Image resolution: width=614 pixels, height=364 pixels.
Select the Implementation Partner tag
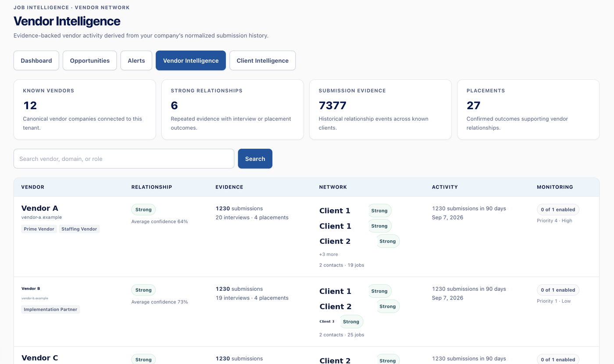click(x=50, y=310)
